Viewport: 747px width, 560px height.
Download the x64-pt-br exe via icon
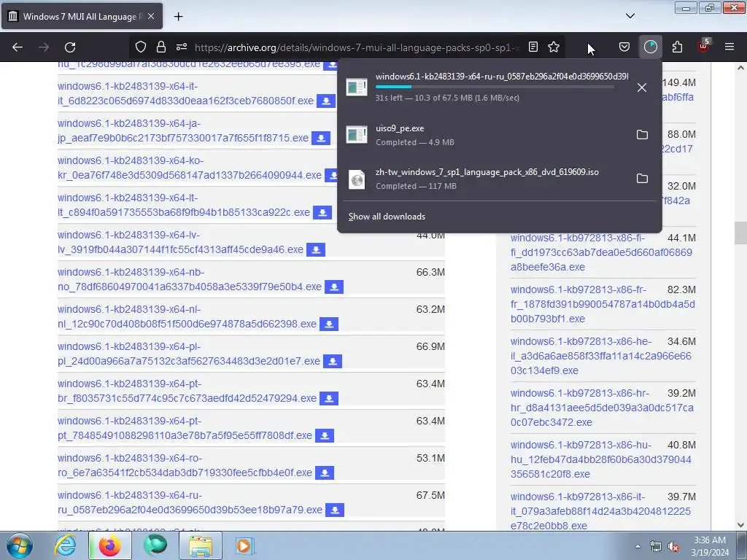329,399
